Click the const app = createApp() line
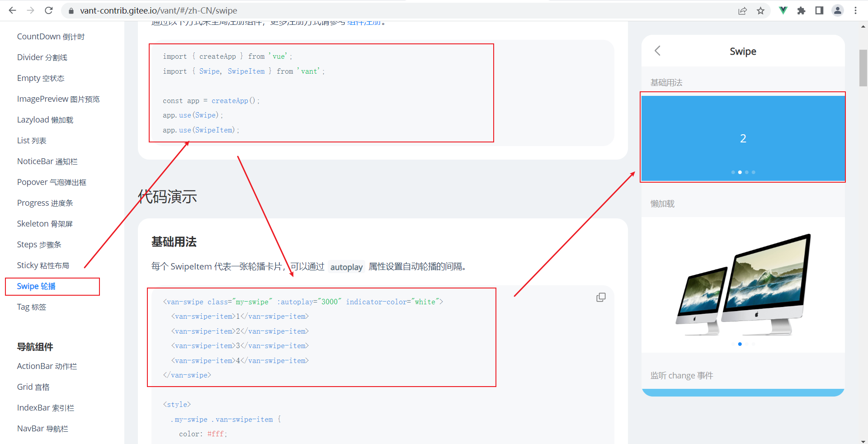Screen dimensions: 868x444 (x=211, y=101)
